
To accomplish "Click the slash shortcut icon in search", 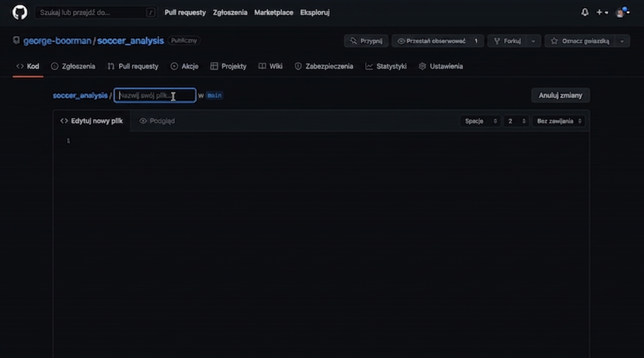I will tap(151, 13).
